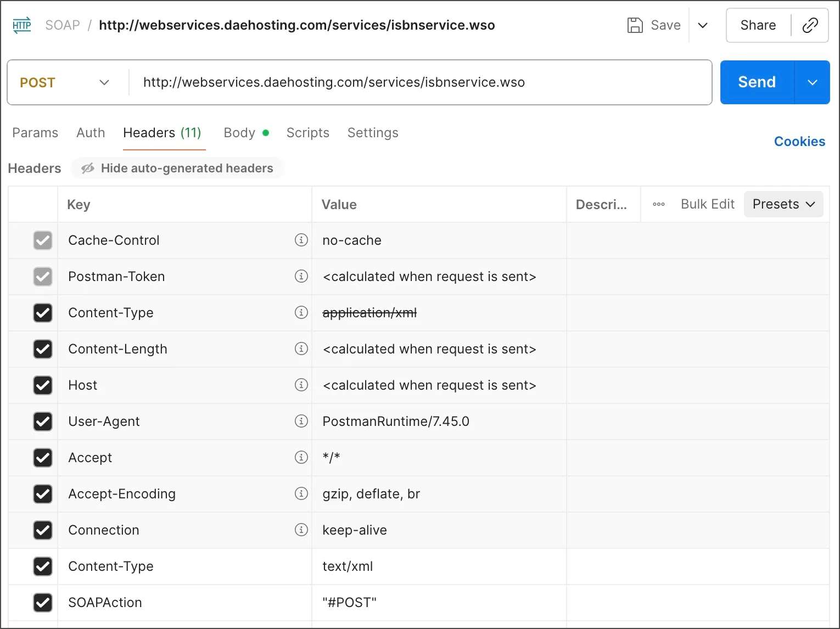Click the Accept-Encoding header checkbox
This screenshot has width=840, height=629.
click(43, 494)
